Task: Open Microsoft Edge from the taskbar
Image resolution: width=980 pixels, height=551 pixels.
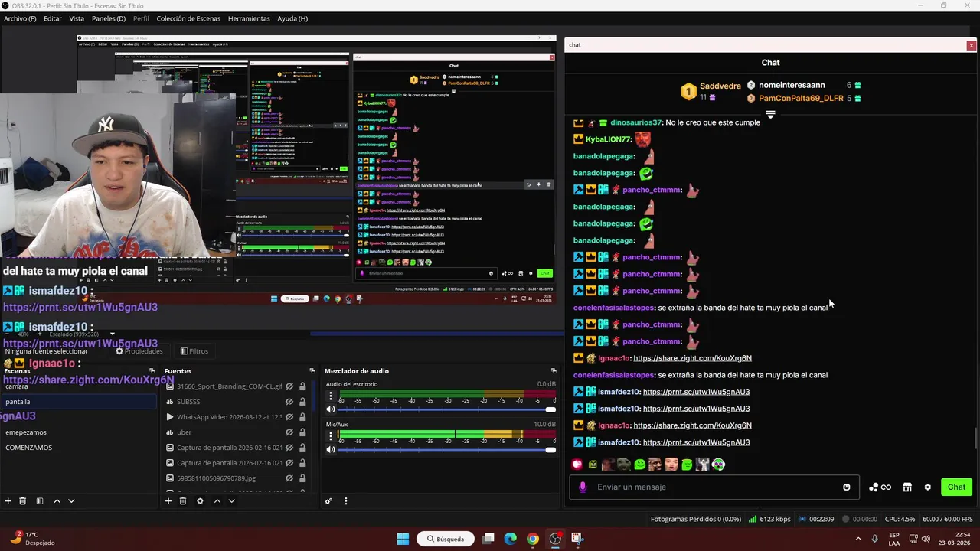Action: click(x=510, y=539)
